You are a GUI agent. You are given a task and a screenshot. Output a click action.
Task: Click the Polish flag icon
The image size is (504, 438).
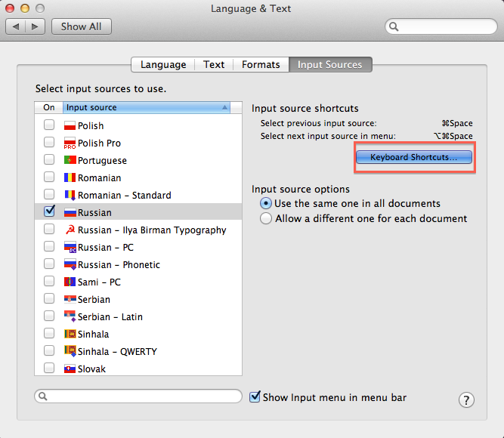(70, 125)
